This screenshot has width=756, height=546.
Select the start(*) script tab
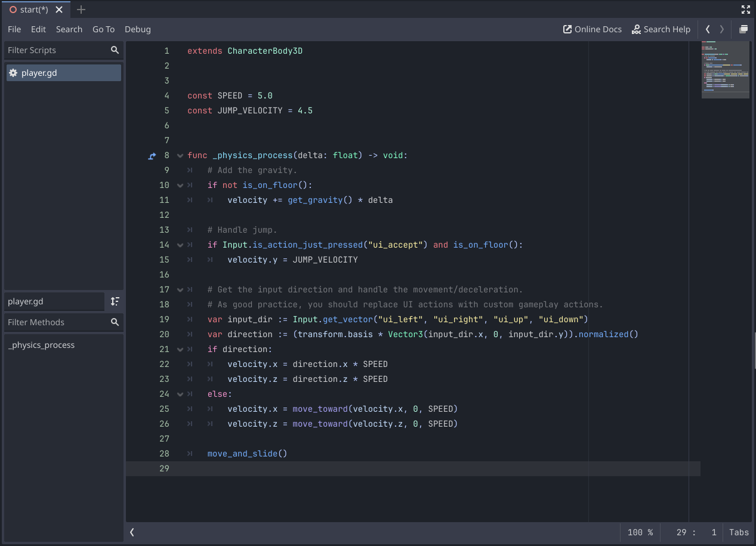(x=35, y=10)
